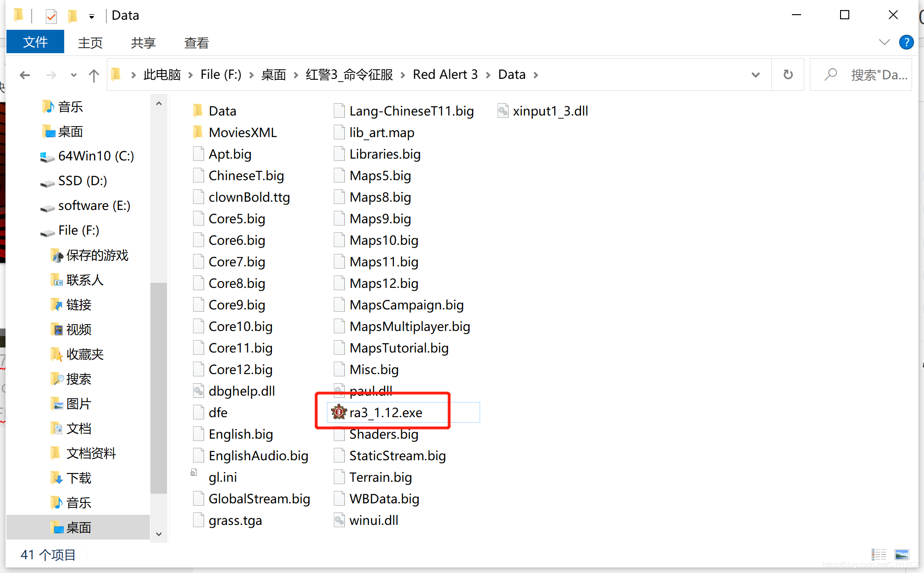Go up one folder level arrow
This screenshot has width=924, height=573.
coord(94,75)
